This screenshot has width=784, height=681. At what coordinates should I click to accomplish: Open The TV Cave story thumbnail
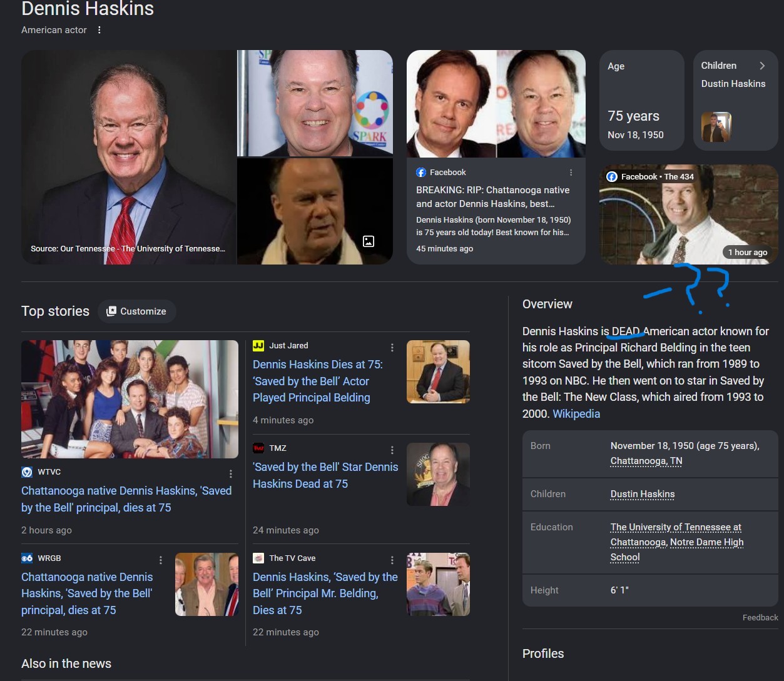(x=438, y=584)
